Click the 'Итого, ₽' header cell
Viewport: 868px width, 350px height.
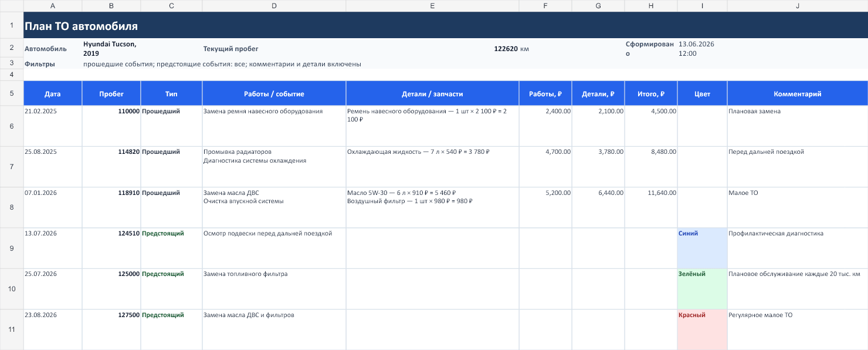point(651,94)
